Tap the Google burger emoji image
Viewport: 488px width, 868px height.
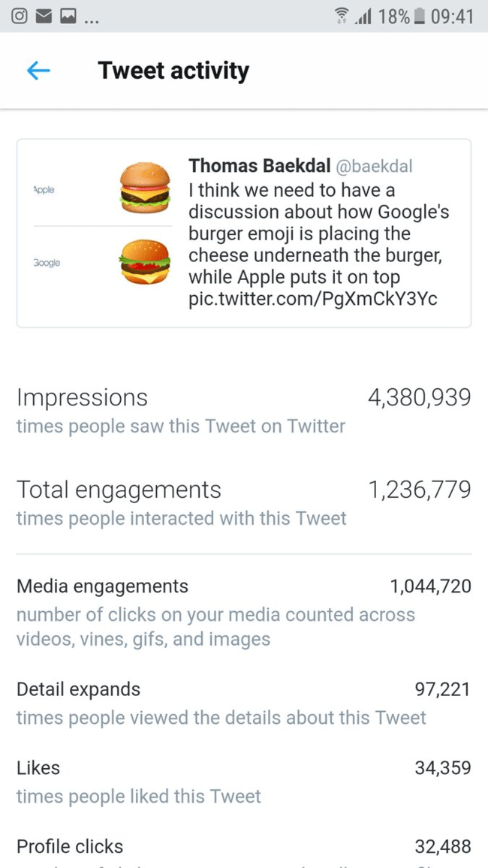point(145,261)
